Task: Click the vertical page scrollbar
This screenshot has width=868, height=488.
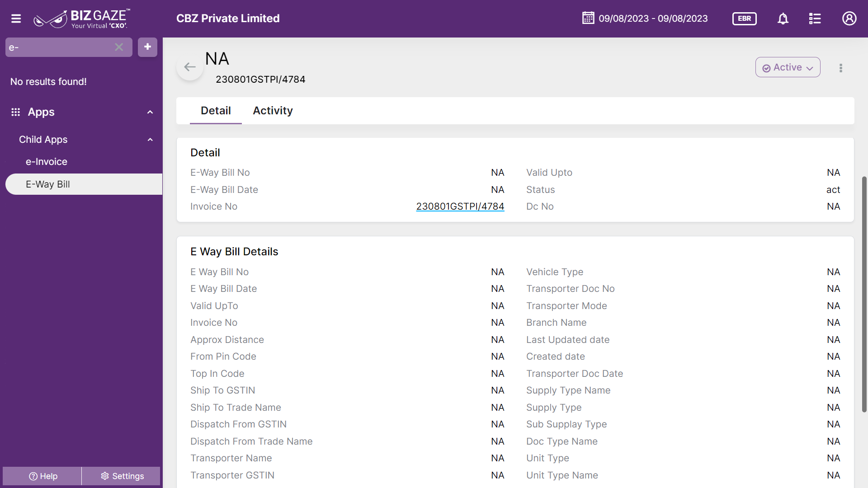Action: coord(864,294)
